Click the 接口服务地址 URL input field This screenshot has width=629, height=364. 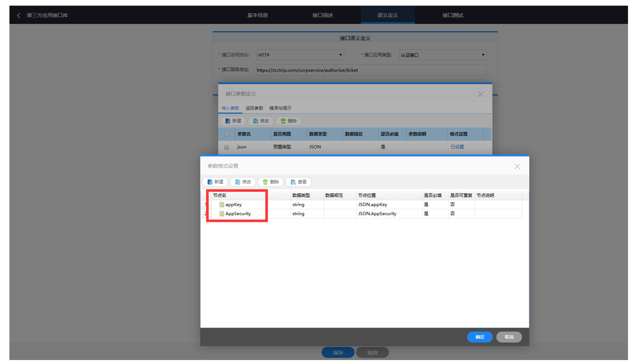371,70
